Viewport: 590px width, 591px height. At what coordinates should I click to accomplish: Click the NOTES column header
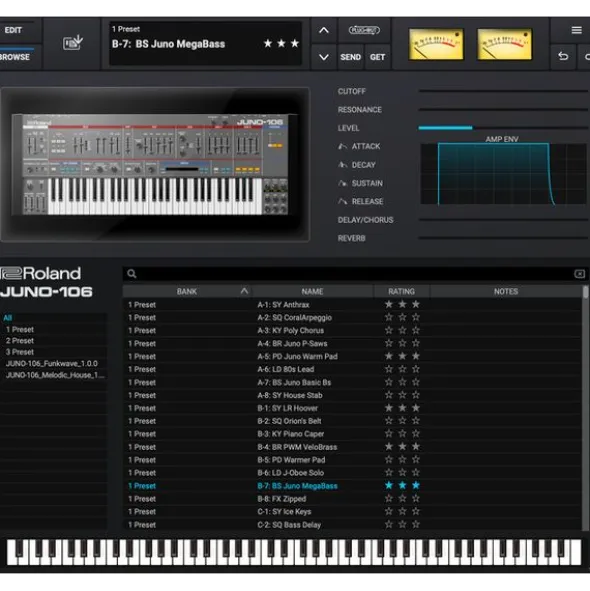[506, 291]
